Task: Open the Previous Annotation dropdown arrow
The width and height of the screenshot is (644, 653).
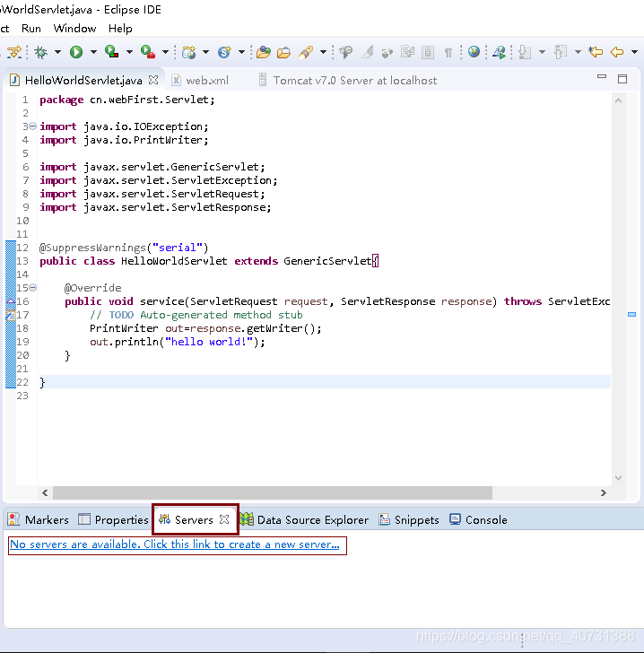Action: click(x=578, y=52)
